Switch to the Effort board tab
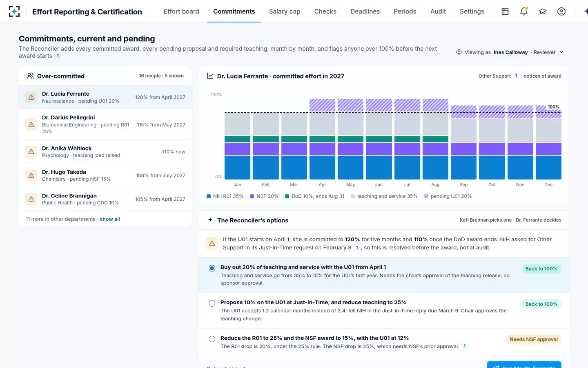Screen dimensions: 588x368 (181, 11)
